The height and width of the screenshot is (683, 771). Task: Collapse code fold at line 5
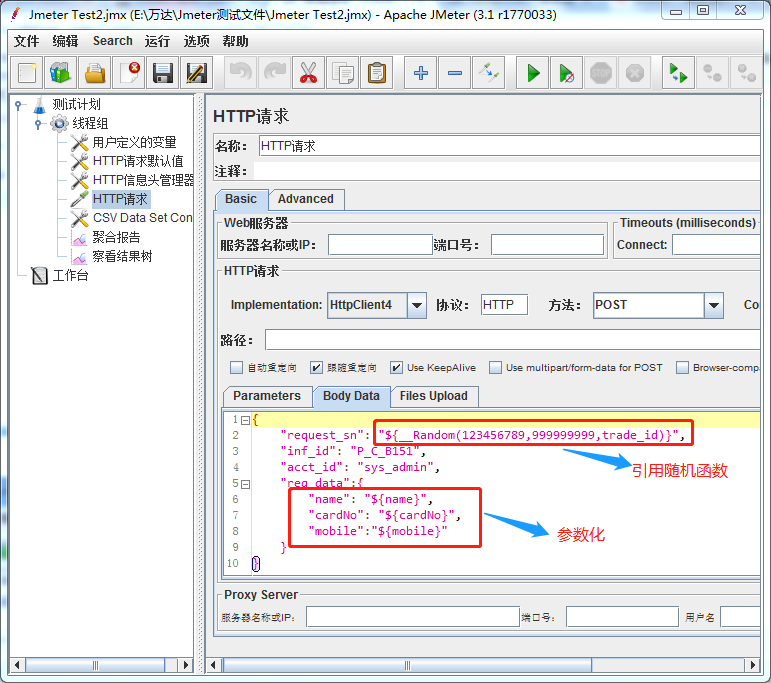pyautogui.click(x=245, y=484)
